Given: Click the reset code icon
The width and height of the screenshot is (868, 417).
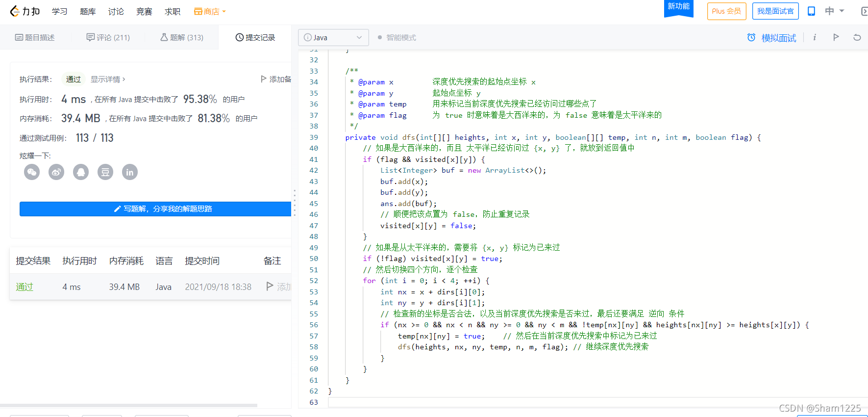Looking at the screenshot, I should [x=857, y=37].
